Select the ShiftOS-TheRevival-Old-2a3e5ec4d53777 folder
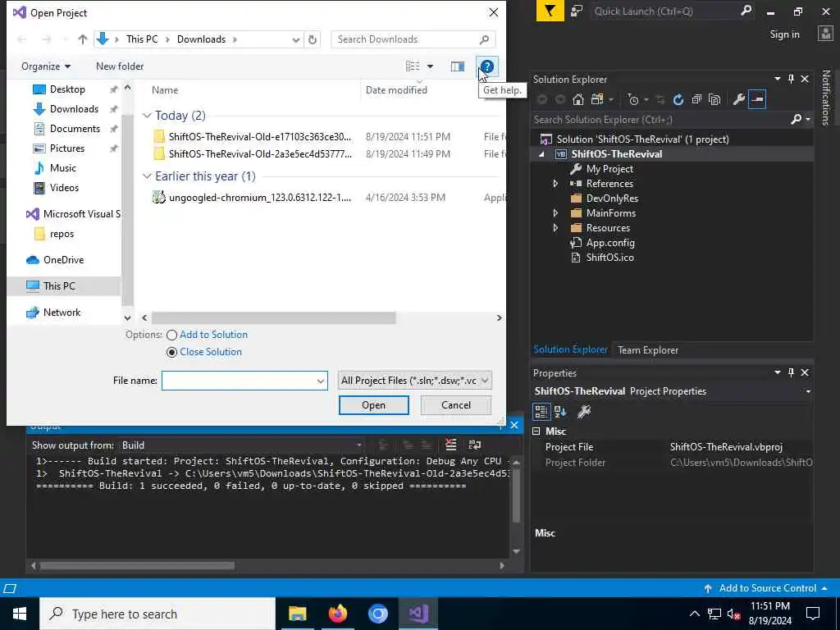Image resolution: width=840 pixels, height=630 pixels. [260, 153]
